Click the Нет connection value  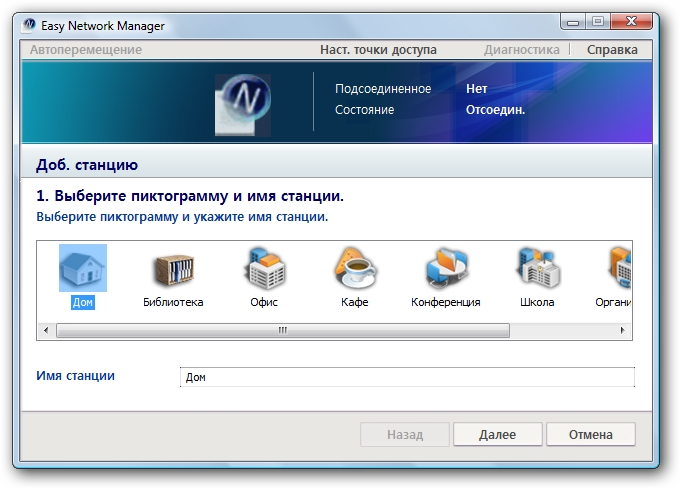(x=477, y=89)
